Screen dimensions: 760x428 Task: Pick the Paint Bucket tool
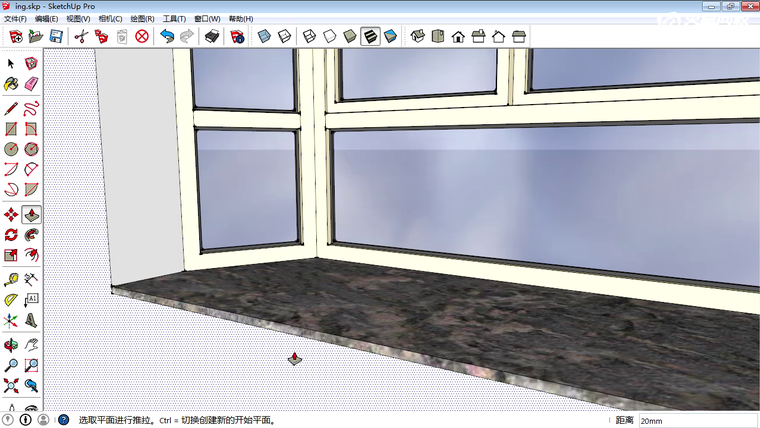11,85
